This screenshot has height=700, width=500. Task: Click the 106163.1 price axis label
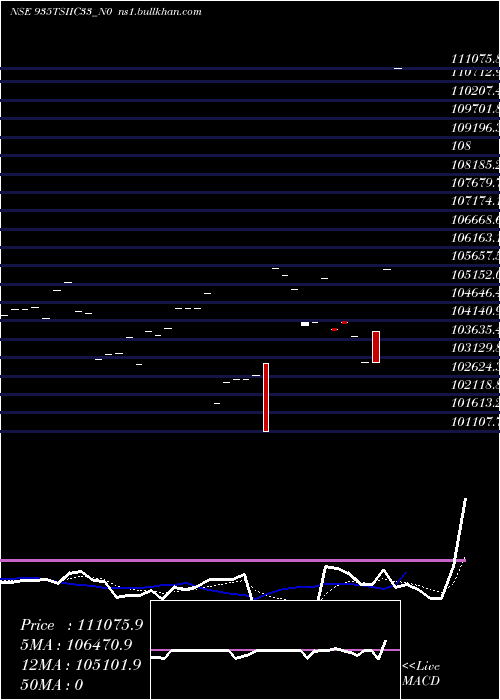pyautogui.click(x=475, y=238)
